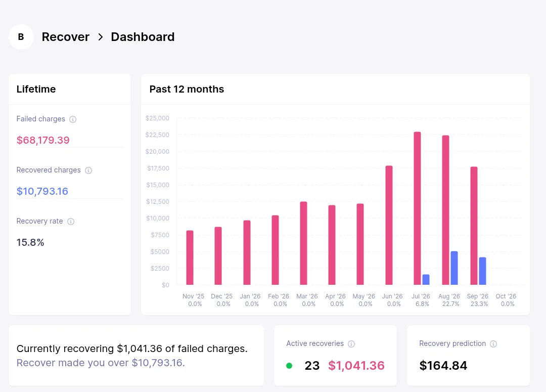
Task: Open Recovery prediction info icon
Action: 493,344
